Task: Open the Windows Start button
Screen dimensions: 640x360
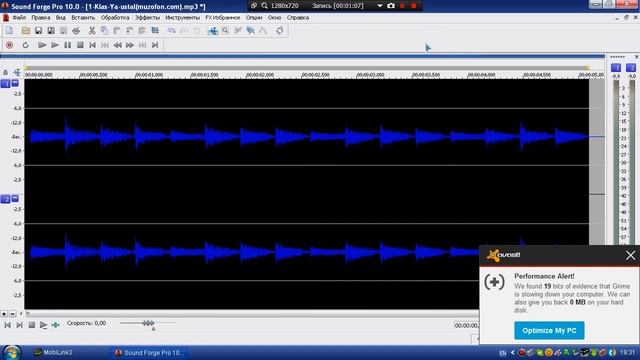Action: pyautogui.click(x=11, y=353)
